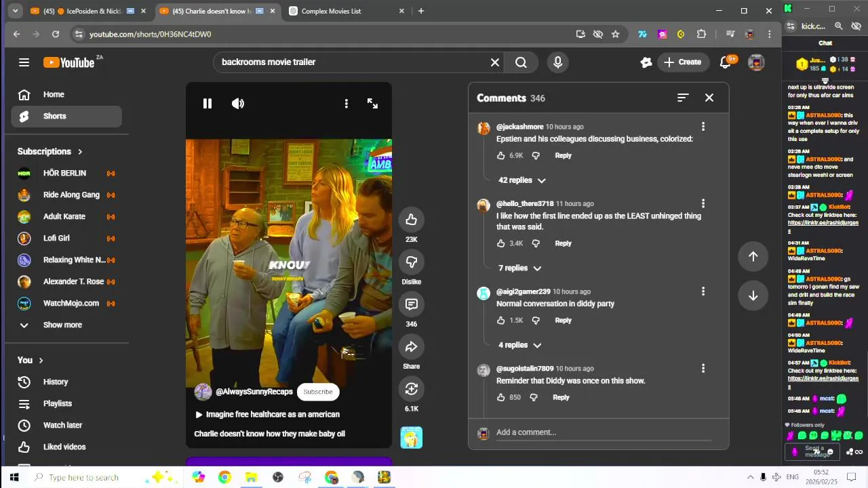Open the YouTube hamburger guide menu

click(24, 62)
